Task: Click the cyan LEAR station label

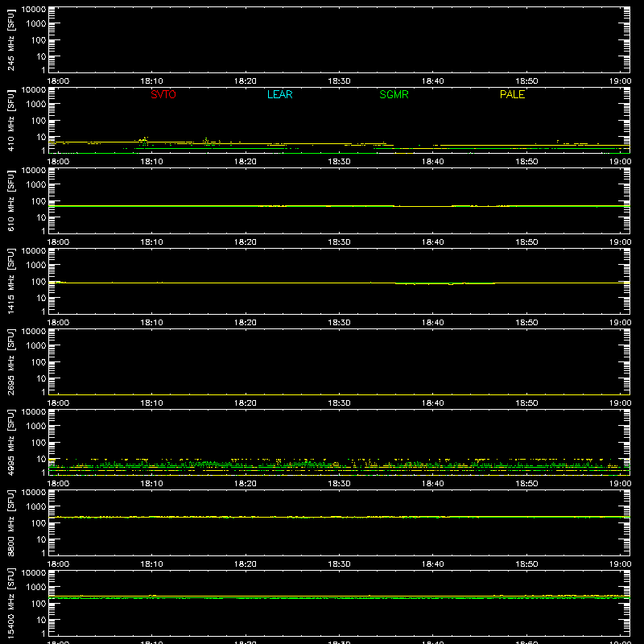Action: pyautogui.click(x=279, y=94)
